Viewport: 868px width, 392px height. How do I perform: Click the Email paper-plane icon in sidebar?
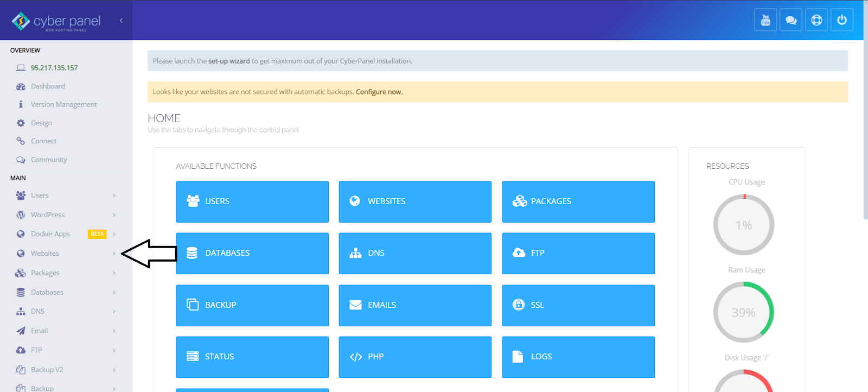pos(21,331)
